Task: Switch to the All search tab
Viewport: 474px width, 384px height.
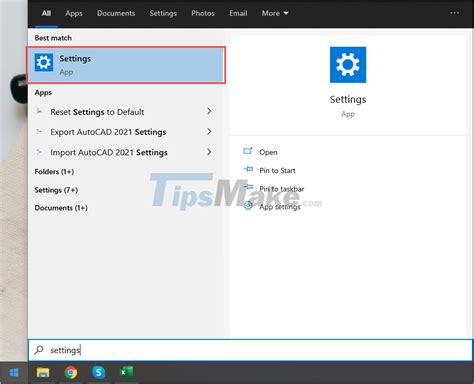Action: click(46, 13)
